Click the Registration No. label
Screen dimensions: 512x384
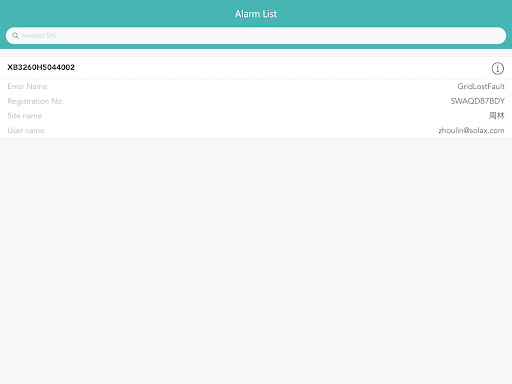35,101
